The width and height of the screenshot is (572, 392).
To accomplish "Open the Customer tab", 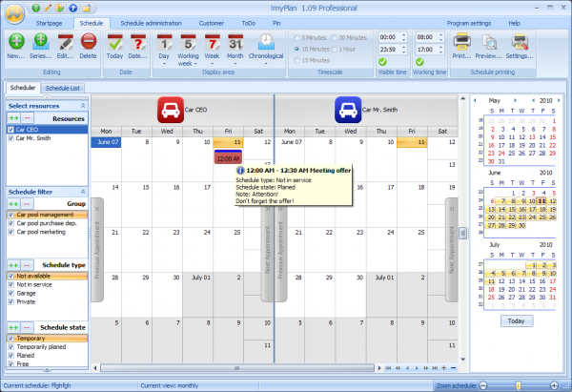I will [x=212, y=23].
